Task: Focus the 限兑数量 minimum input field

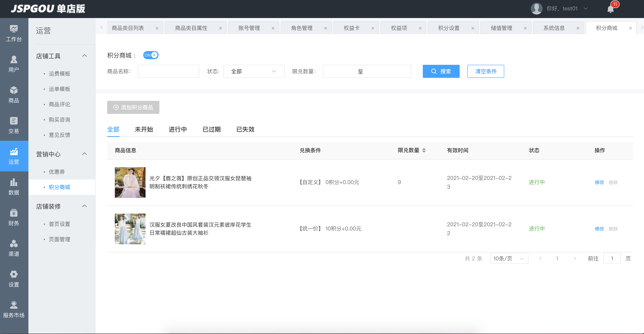Action: click(x=340, y=71)
